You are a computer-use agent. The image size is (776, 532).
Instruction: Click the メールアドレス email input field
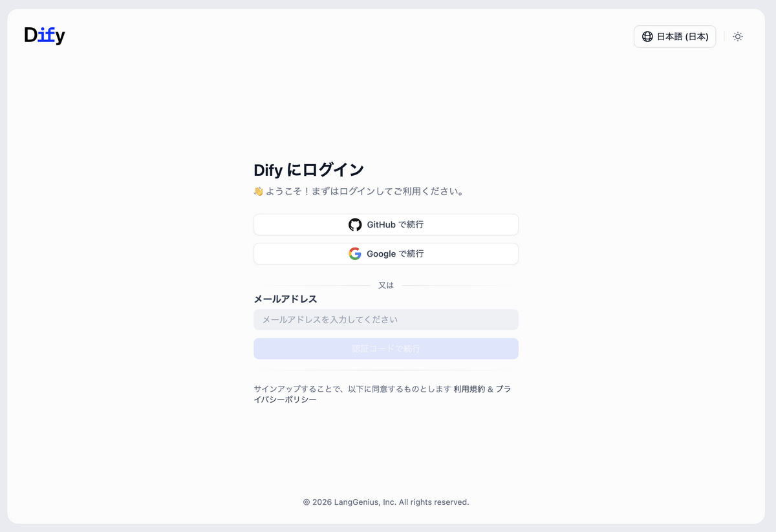tap(386, 319)
